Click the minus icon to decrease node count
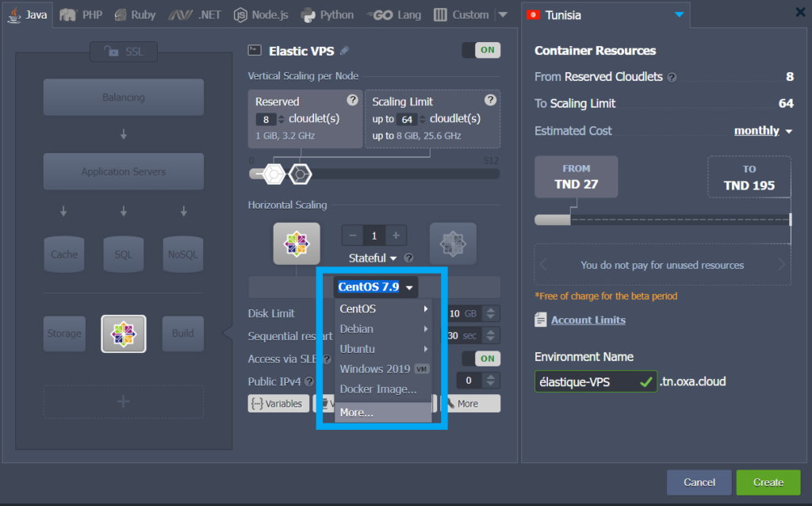Viewport: 812px width, 506px height. [x=353, y=236]
